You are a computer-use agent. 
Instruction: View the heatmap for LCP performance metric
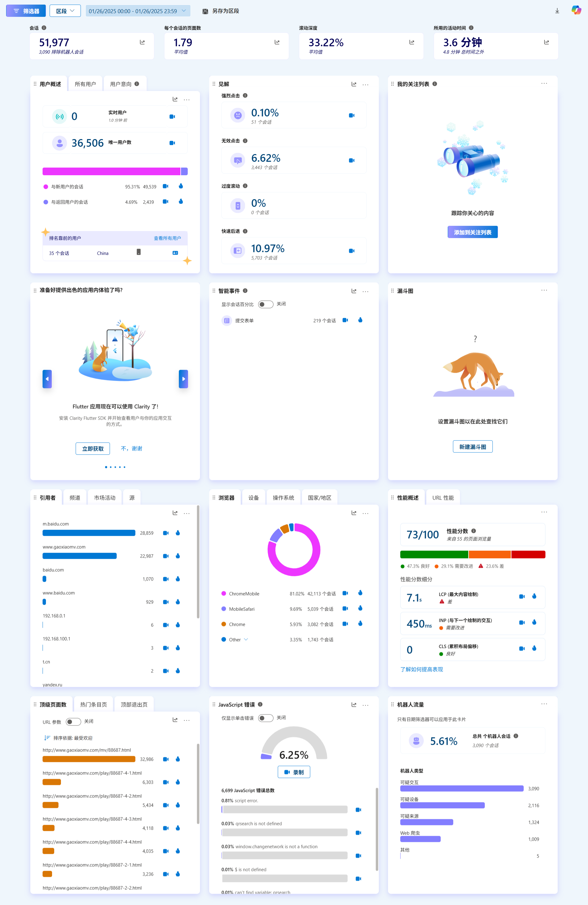[x=534, y=596]
